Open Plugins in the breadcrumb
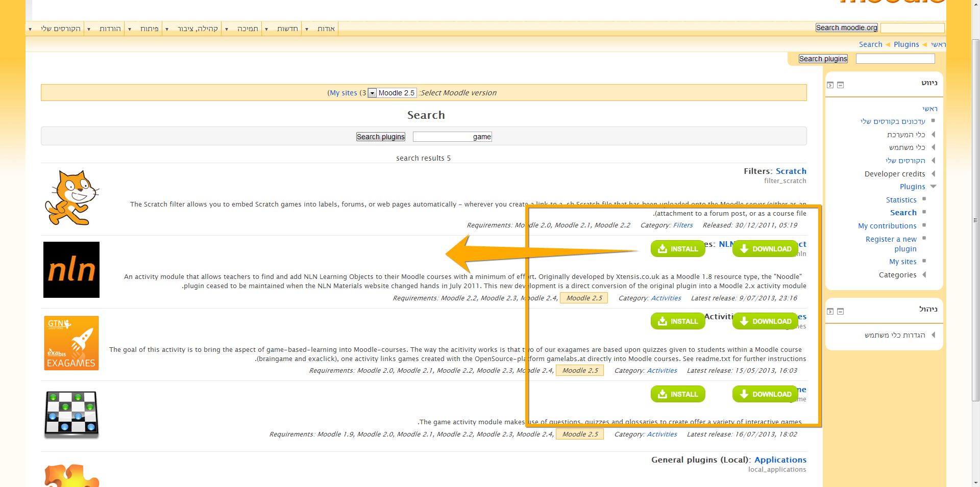980x487 pixels. pyautogui.click(x=906, y=44)
